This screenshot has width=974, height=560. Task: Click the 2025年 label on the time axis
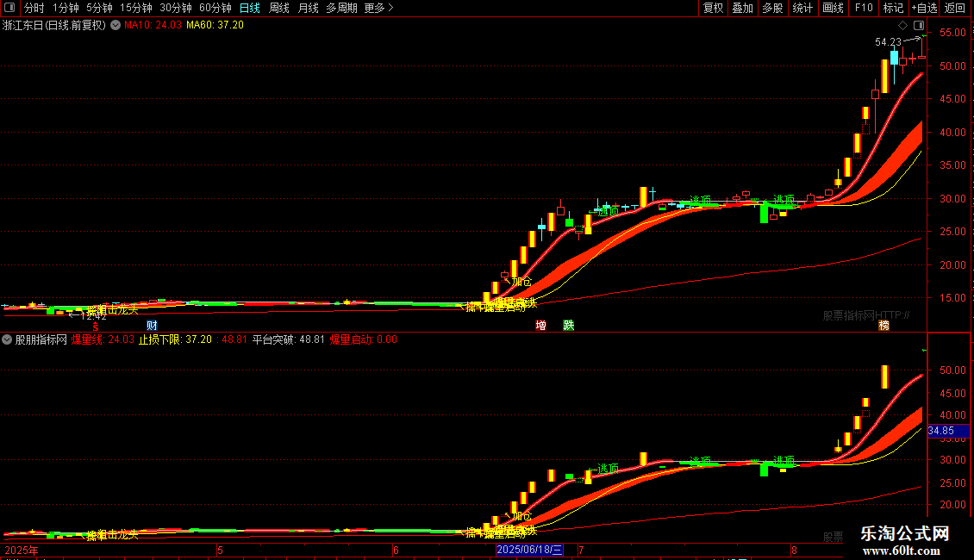click(x=22, y=550)
